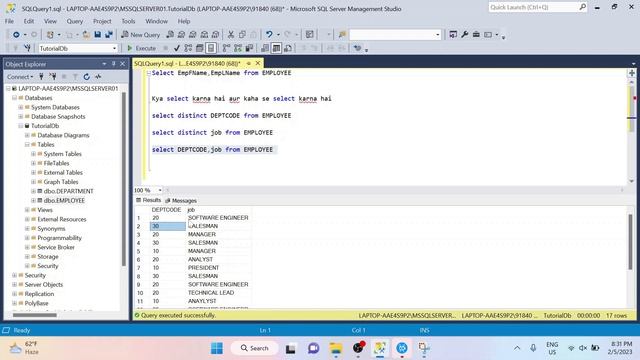Click the taskbar Search box
Image resolution: width=640 pixels, height=360 pixels.
click(255, 348)
